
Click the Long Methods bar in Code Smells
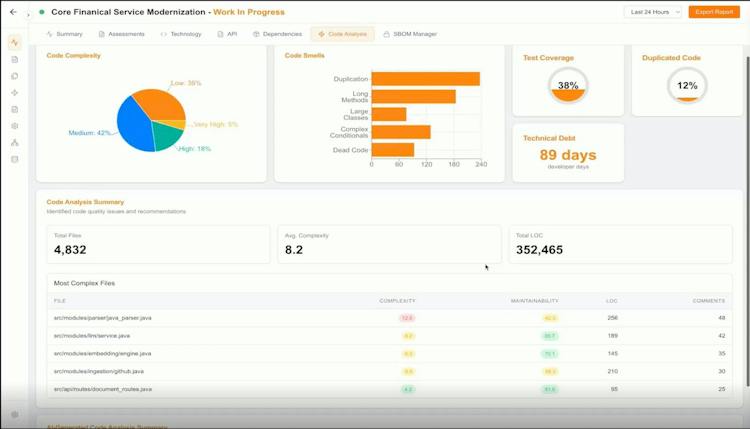(414, 97)
